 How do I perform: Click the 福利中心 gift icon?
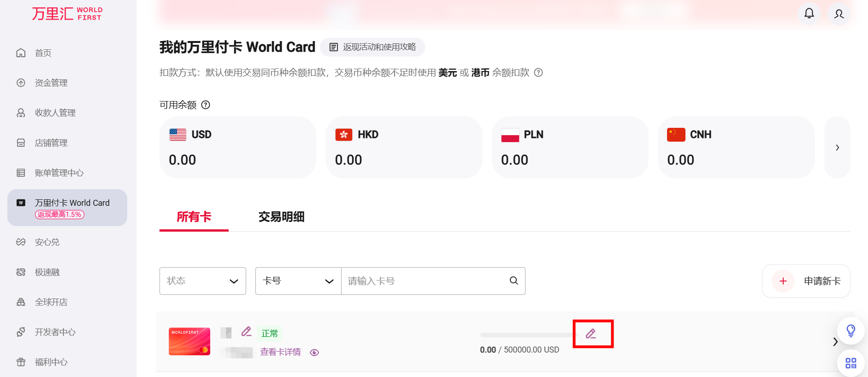[21, 362]
